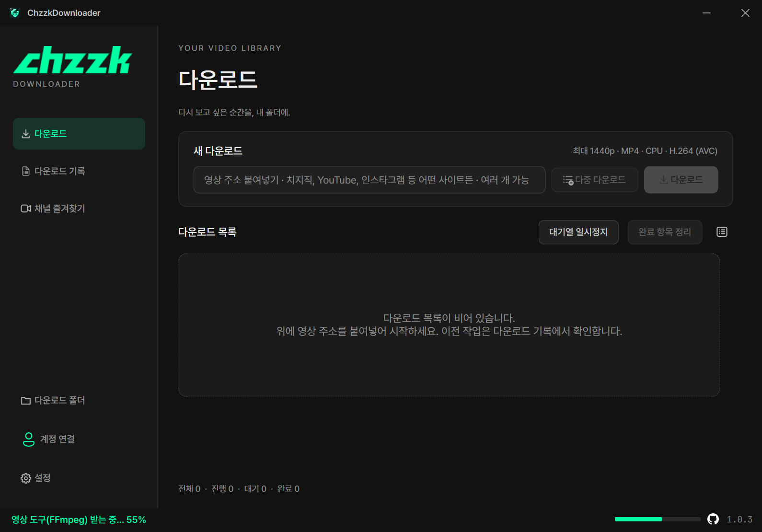Click 완료 항목 정리 to clear finished
This screenshot has width=762, height=532.
(665, 232)
